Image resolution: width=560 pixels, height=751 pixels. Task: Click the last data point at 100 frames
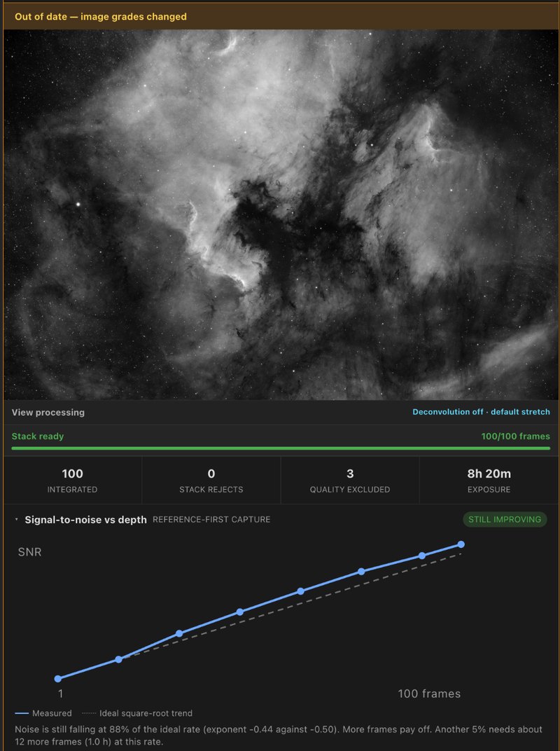point(461,544)
